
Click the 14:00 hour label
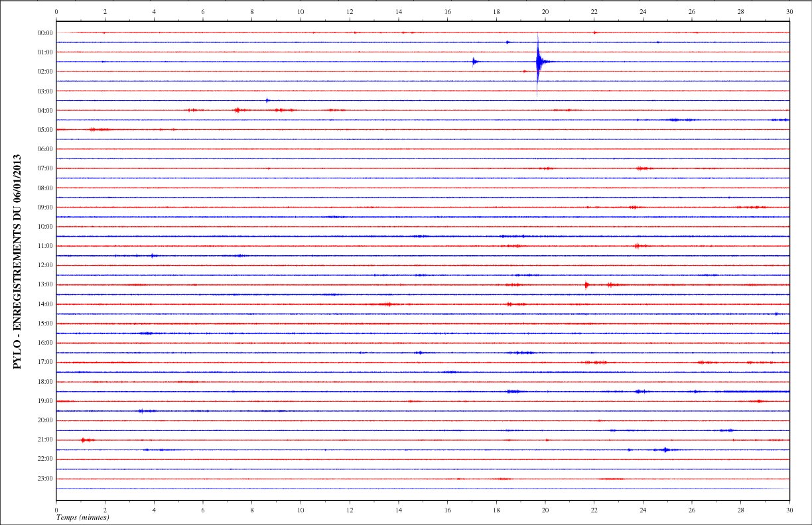(46, 304)
